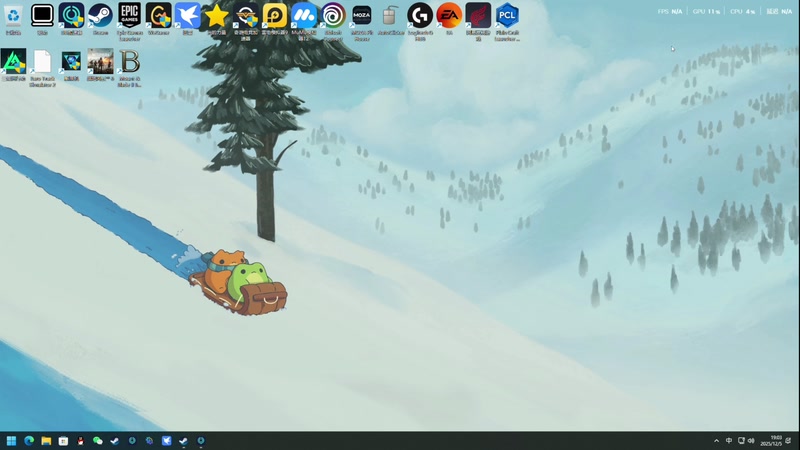800x450 pixels.
Task: Click the GPU 11% overlay readout
Action: (x=706, y=11)
